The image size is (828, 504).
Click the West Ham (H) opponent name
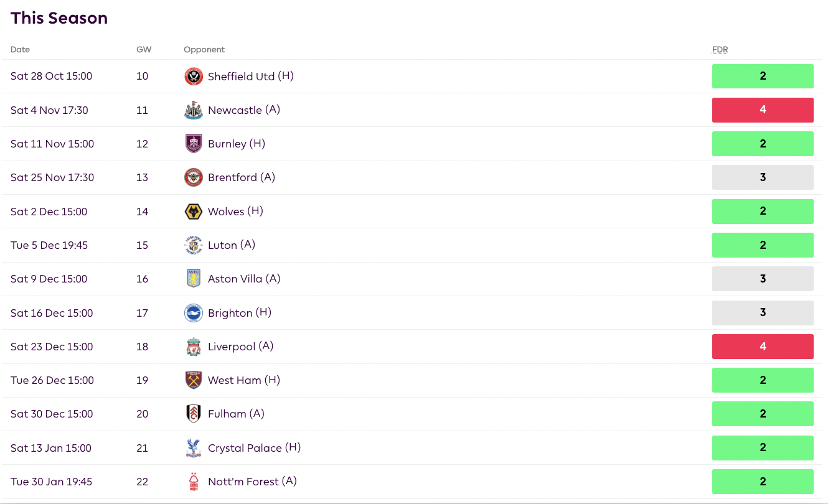(x=244, y=380)
